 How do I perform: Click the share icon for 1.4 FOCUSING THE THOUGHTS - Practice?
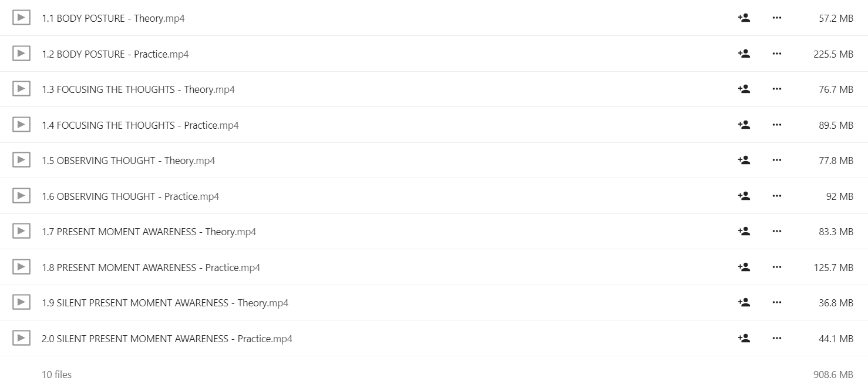click(x=743, y=125)
